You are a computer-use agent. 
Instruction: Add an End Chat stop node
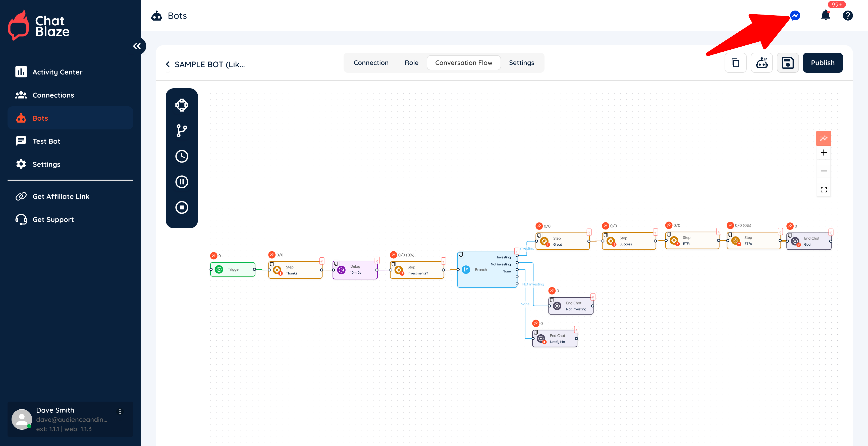[x=182, y=207]
